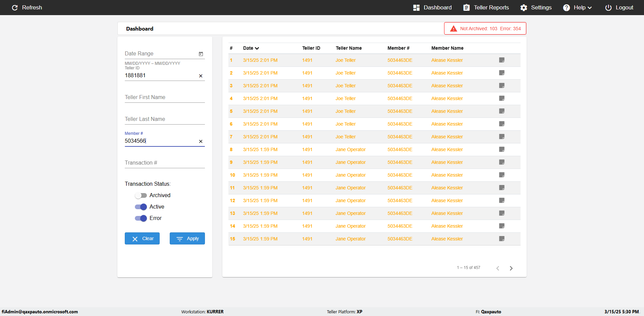Open Settings in the top navigation

coord(536,8)
